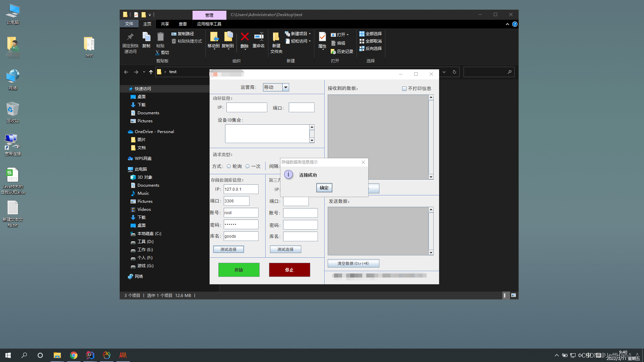Screen dimensions: 644x362
Task: Click the Copy (复制) ribbon icon
Action: [146, 38]
